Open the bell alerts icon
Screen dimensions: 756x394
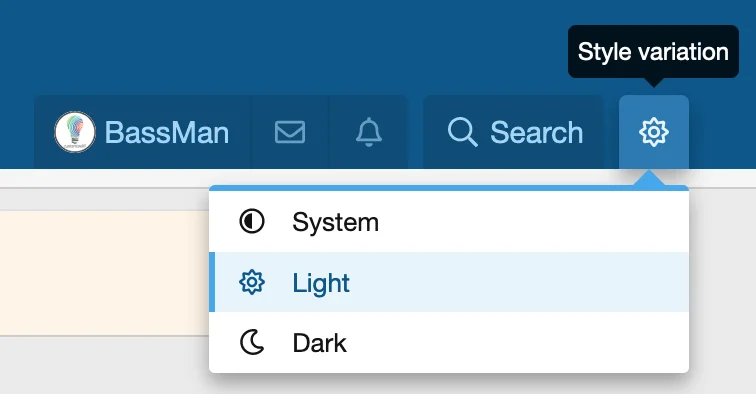pos(369,132)
